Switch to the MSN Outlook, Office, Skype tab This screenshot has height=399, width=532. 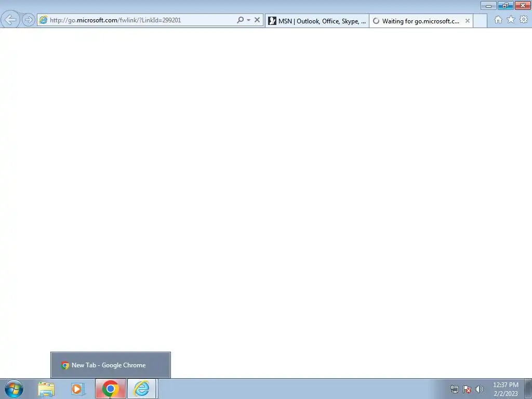click(x=317, y=21)
